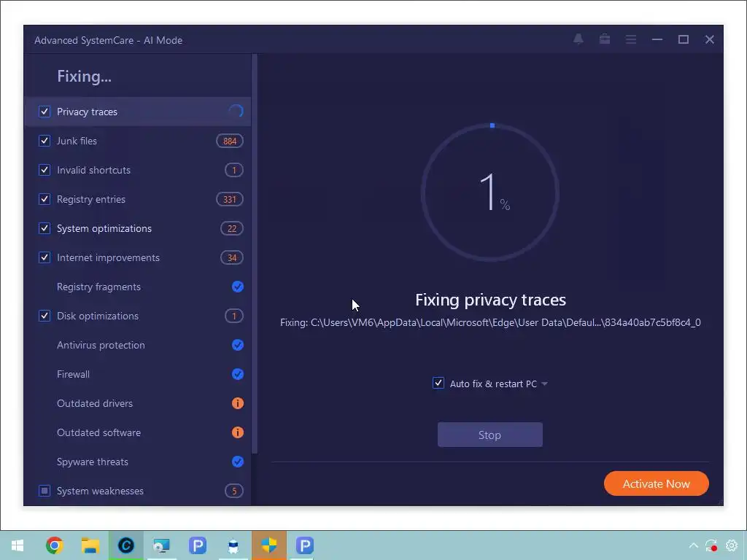Click the count badge for Disk optimizations

click(234, 316)
